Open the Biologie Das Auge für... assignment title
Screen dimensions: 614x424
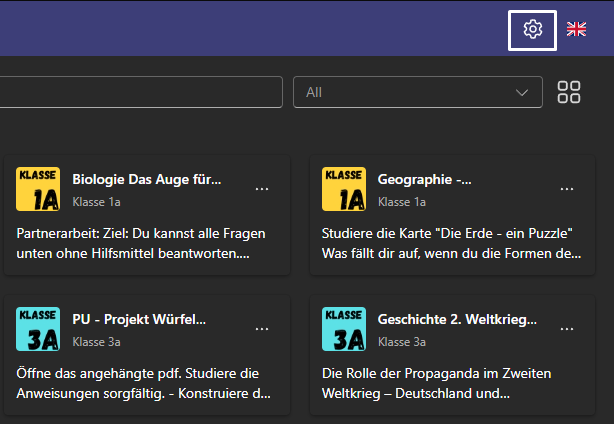tap(147, 179)
